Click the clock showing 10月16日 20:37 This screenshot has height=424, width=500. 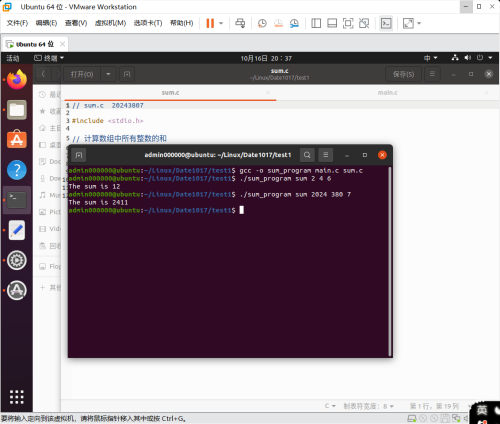click(x=266, y=59)
